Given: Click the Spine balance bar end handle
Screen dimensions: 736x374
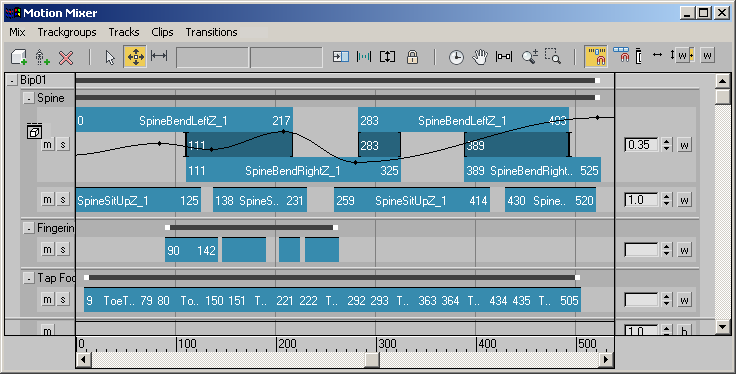Looking at the screenshot, I should point(598,98).
